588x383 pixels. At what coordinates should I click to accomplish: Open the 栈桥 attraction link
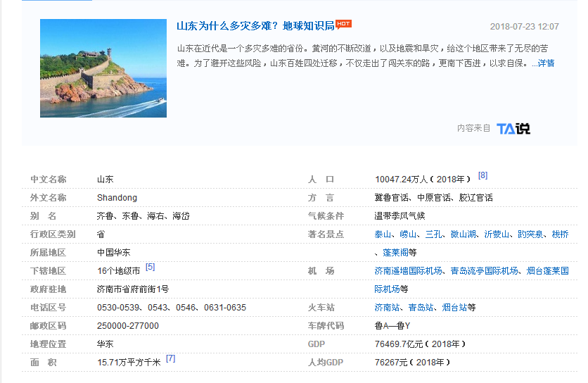coord(561,234)
